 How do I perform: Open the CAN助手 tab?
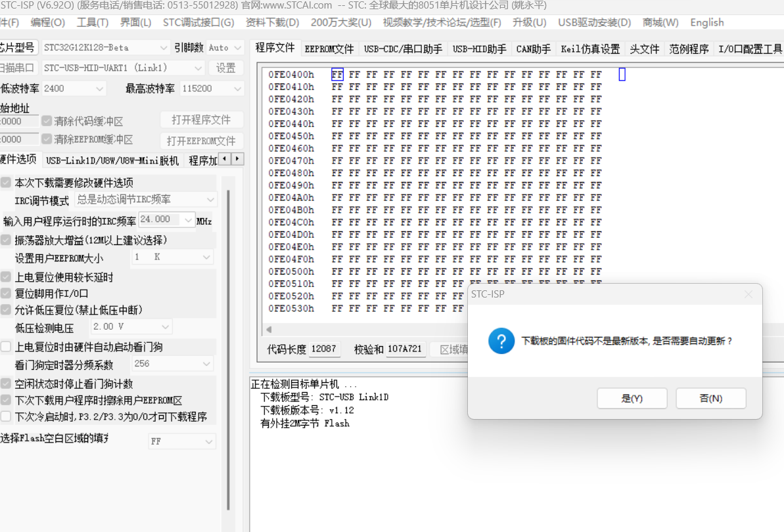[534, 49]
